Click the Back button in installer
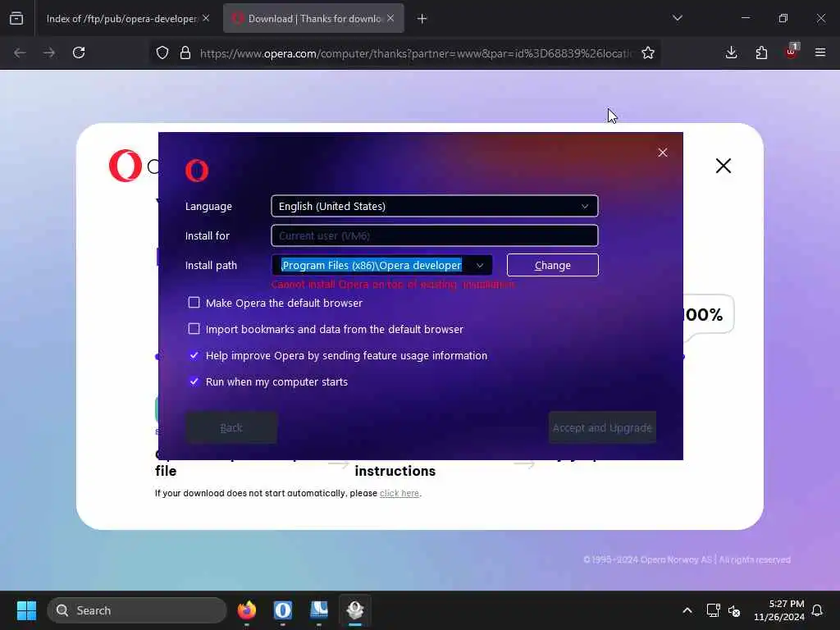840x630 pixels. pos(231,427)
